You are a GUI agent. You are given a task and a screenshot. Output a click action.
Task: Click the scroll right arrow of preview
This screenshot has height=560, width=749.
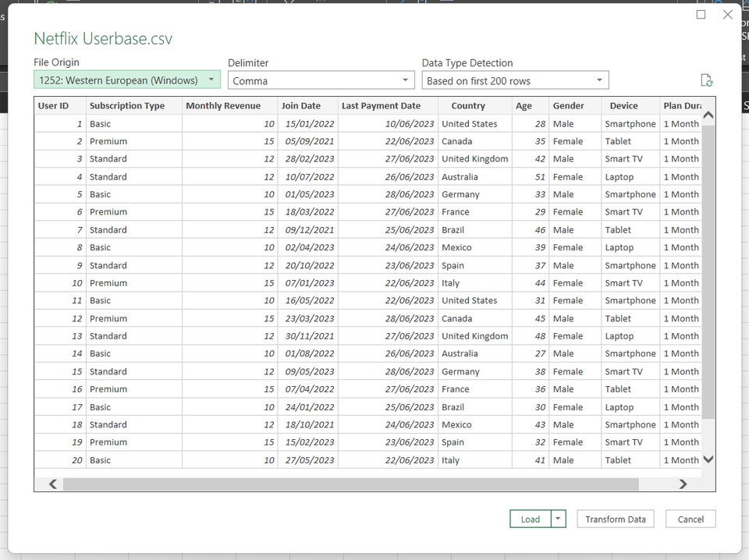point(683,484)
